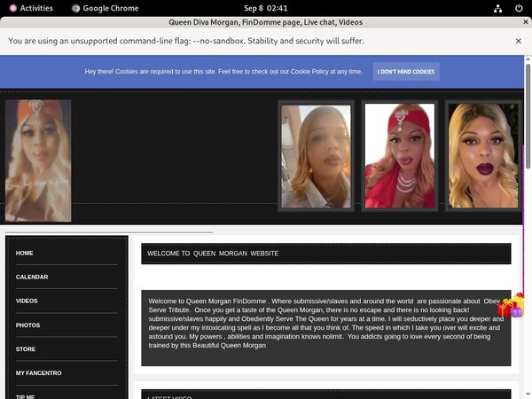Open the network status icon in top bar
Image resolution: width=532 pixels, height=399 pixels.
tap(481, 8)
